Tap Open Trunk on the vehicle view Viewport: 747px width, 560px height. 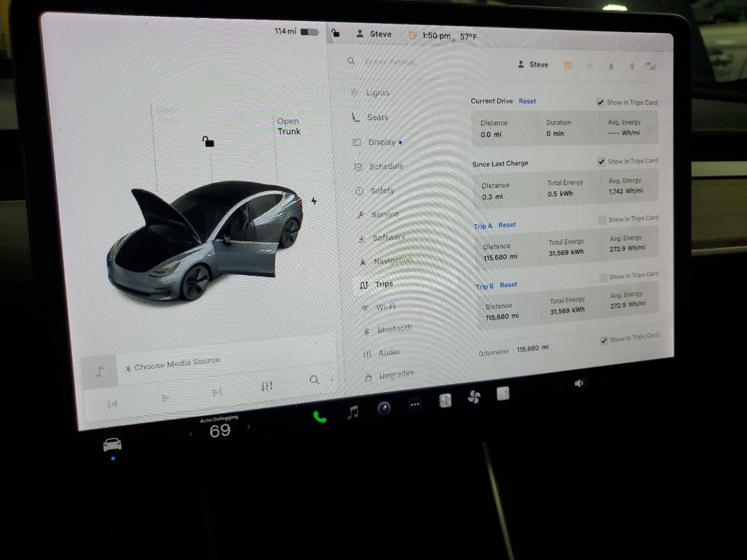click(x=288, y=126)
